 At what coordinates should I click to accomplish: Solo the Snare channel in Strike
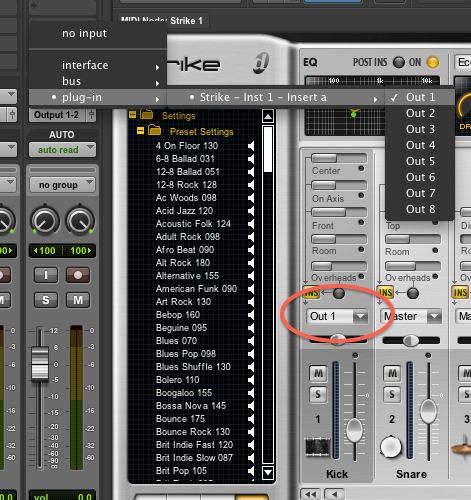coord(392,394)
